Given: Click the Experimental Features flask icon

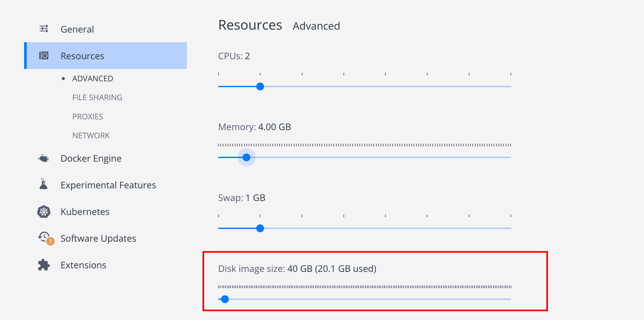Looking at the screenshot, I should tap(43, 184).
